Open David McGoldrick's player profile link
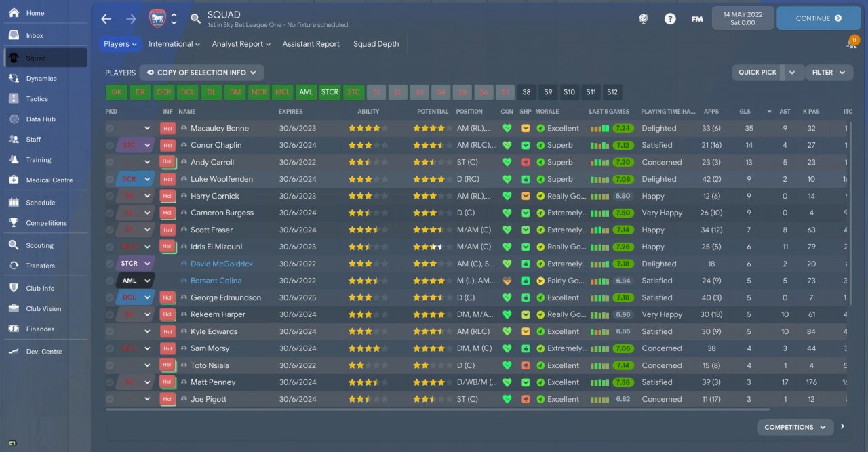868x452 pixels. tap(222, 264)
